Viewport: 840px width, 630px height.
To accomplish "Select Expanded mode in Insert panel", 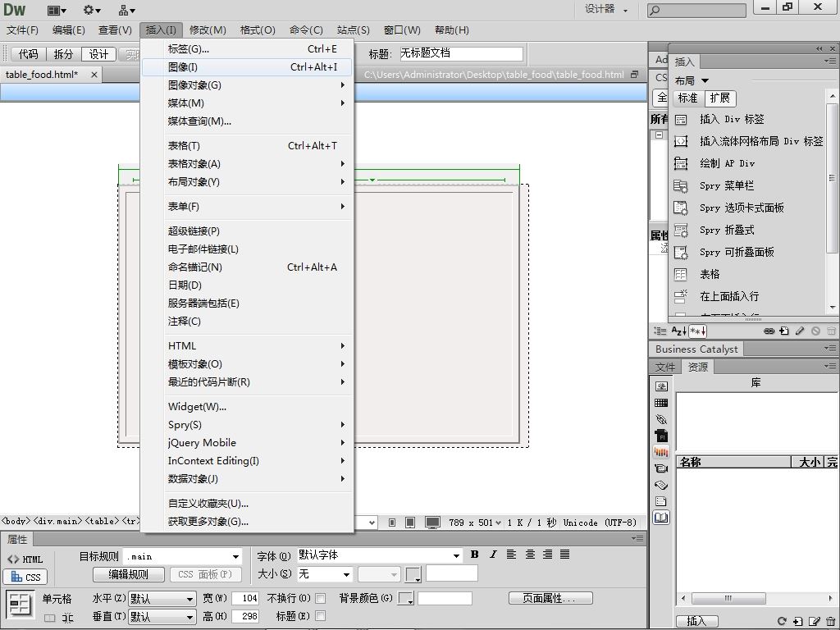I will (x=720, y=98).
